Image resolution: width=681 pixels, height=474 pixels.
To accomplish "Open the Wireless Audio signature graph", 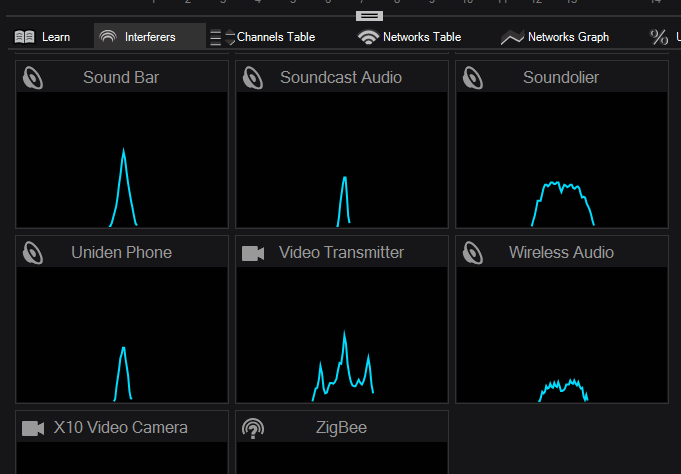I will [562, 335].
